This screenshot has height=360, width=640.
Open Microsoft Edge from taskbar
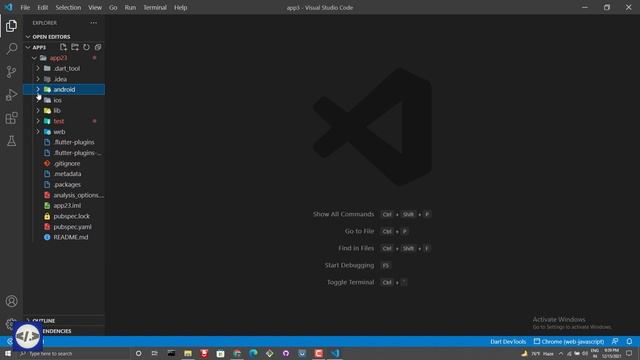pos(253,353)
